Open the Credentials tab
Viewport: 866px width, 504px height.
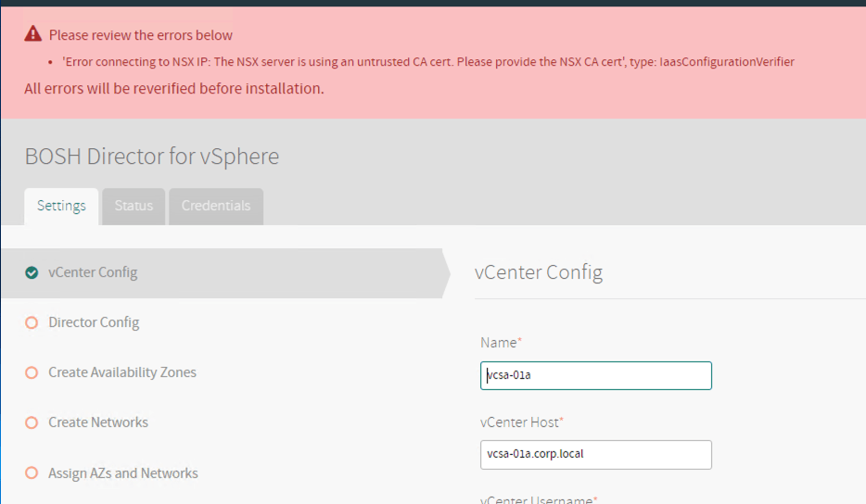[215, 206]
